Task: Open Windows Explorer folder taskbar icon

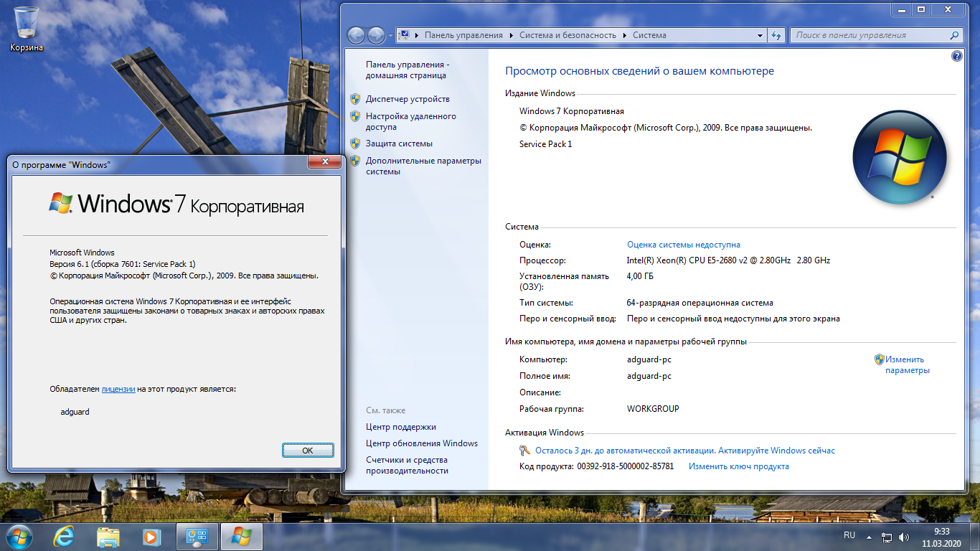Action: (108, 537)
